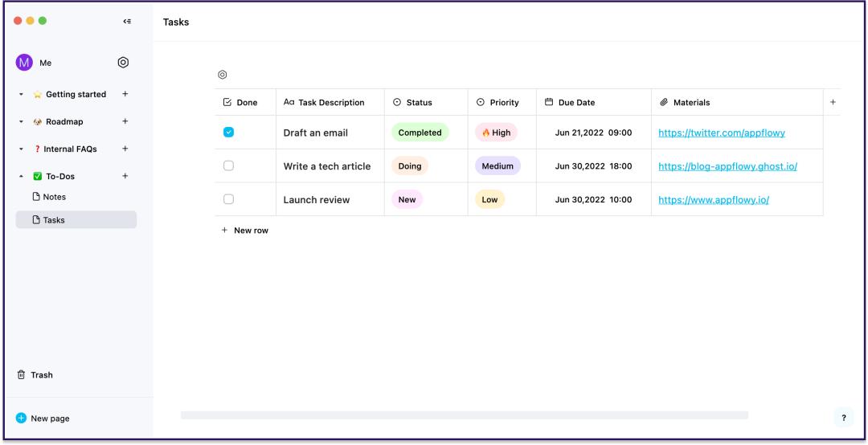Open user settings hexagon icon beside Me
Image resolution: width=868 pixels, height=445 pixels.
click(123, 63)
